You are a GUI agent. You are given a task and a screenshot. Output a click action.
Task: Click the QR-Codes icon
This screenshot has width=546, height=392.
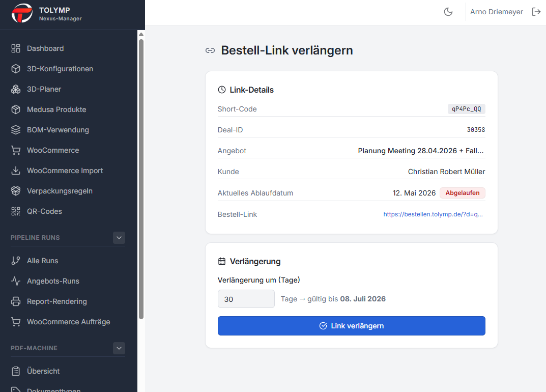[x=16, y=211]
